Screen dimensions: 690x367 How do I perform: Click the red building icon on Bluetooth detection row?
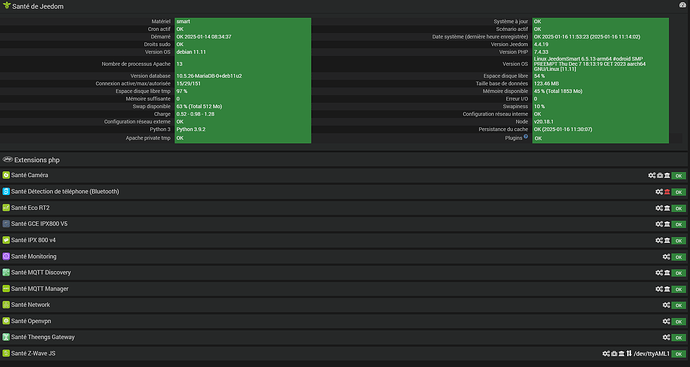667,192
